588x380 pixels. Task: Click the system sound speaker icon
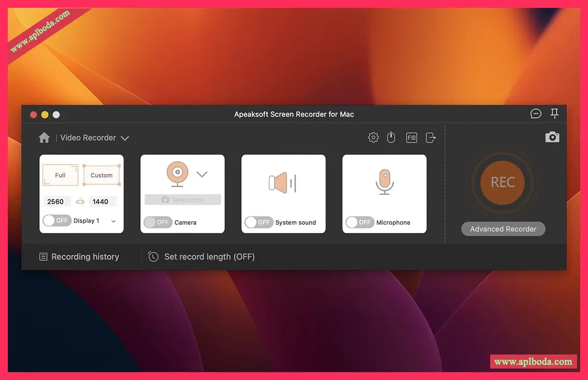click(283, 183)
